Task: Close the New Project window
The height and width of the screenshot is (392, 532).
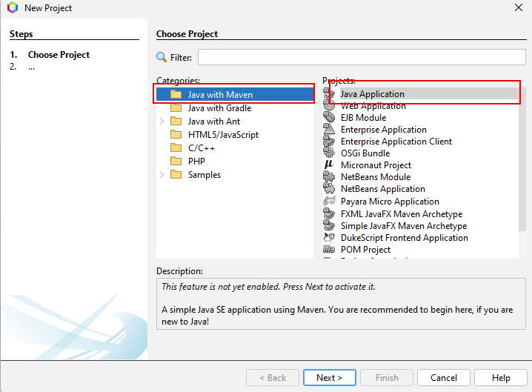Action: coord(519,7)
